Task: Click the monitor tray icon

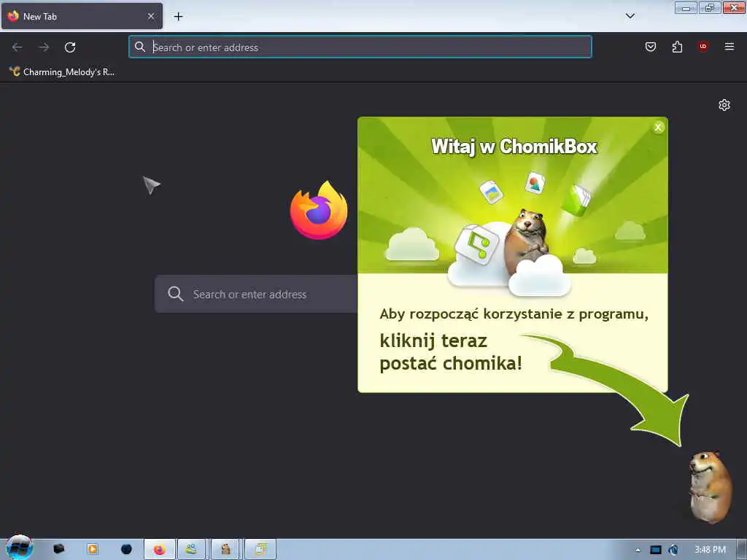Action: click(656, 550)
